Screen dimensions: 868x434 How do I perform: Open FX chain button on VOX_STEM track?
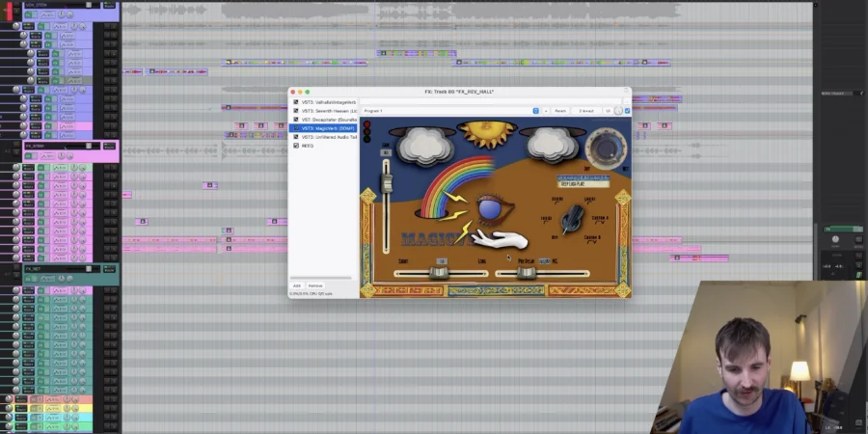(x=28, y=14)
